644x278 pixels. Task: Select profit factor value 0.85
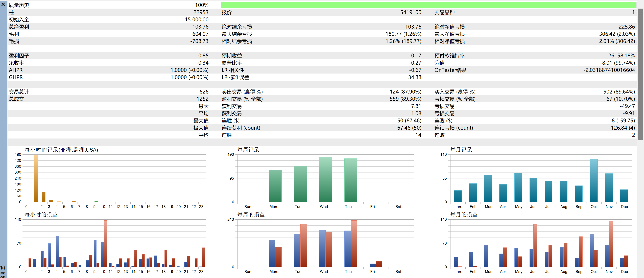point(203,56)
